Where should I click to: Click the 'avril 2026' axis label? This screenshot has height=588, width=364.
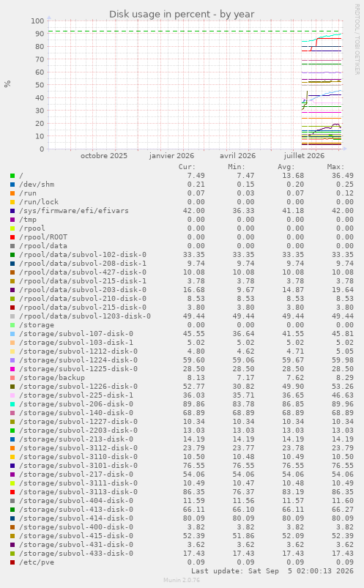tap(237, 156)
